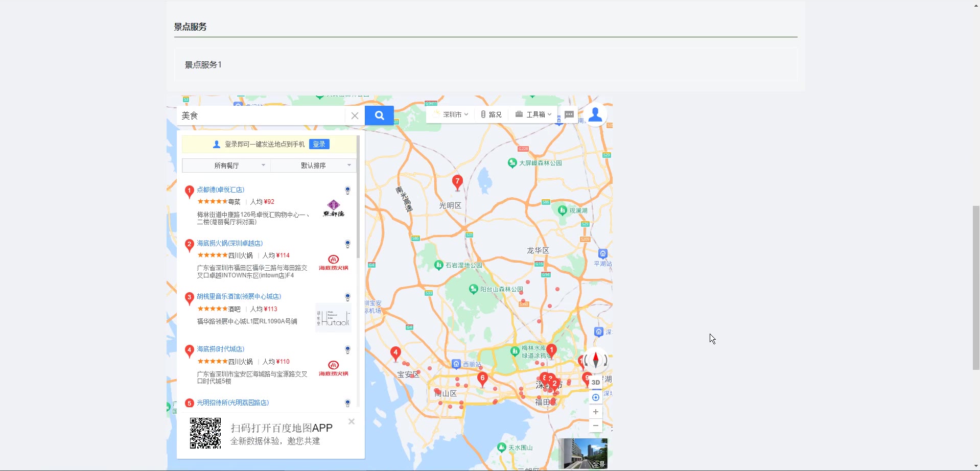Open result 海底捞火锅(深圳卓越店)
The image size is (980, 471).
(x=230, y=243)
